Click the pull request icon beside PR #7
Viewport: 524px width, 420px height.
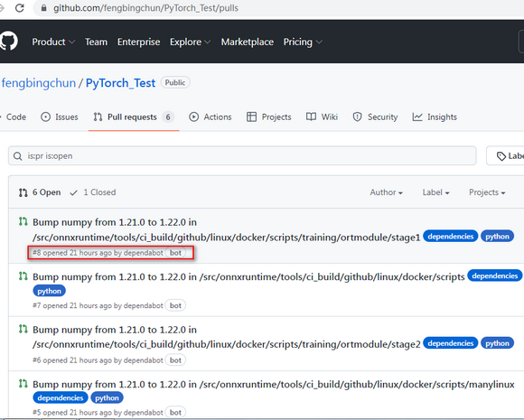pyautogui.click(x=23, y=276)
